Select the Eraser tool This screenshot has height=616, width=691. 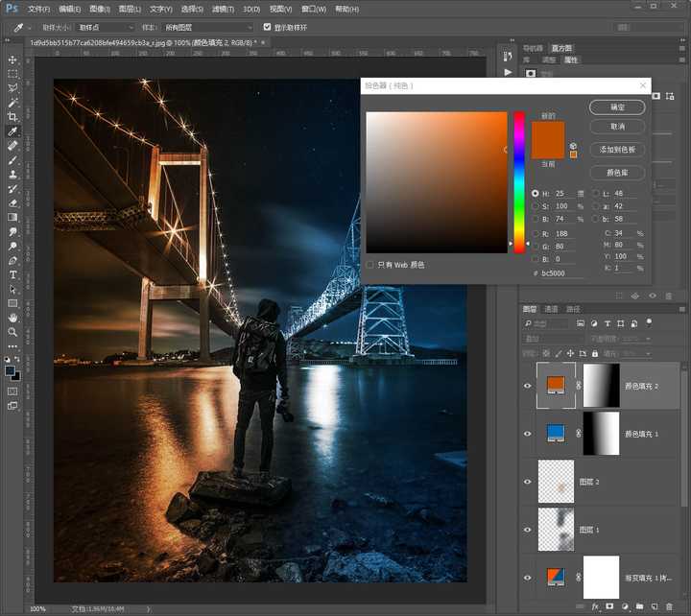pos(12,203)
